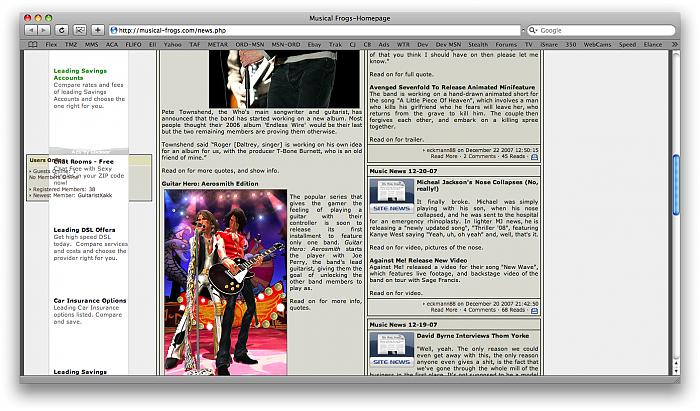Screen dimensions: 700x411
Task: Open David Byrne Interviews Thom Yorke headline
Action: [x=473, y=336]
